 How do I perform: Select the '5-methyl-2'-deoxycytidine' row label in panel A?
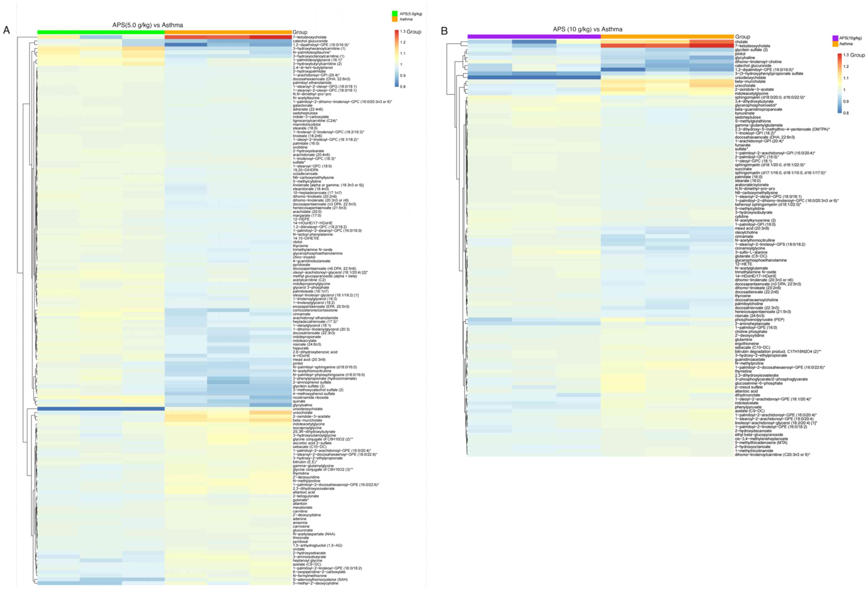[x=315, y=583]
